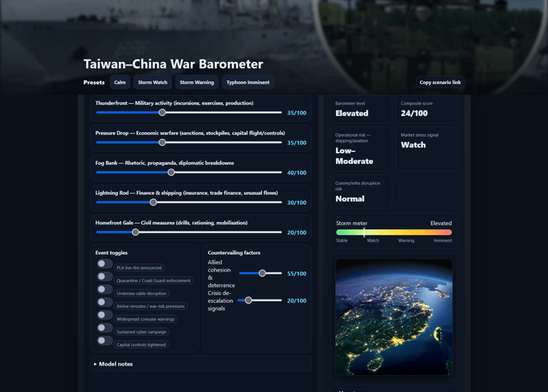Click the Operational risk Low–Moderate value

pos(354,156)
